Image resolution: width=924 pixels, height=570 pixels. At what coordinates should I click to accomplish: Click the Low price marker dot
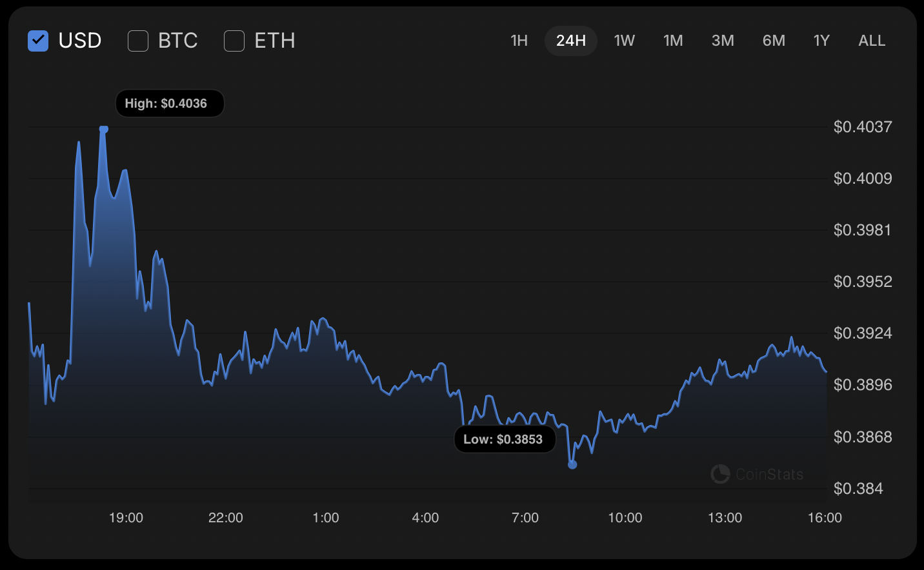[x=572, y=464]
